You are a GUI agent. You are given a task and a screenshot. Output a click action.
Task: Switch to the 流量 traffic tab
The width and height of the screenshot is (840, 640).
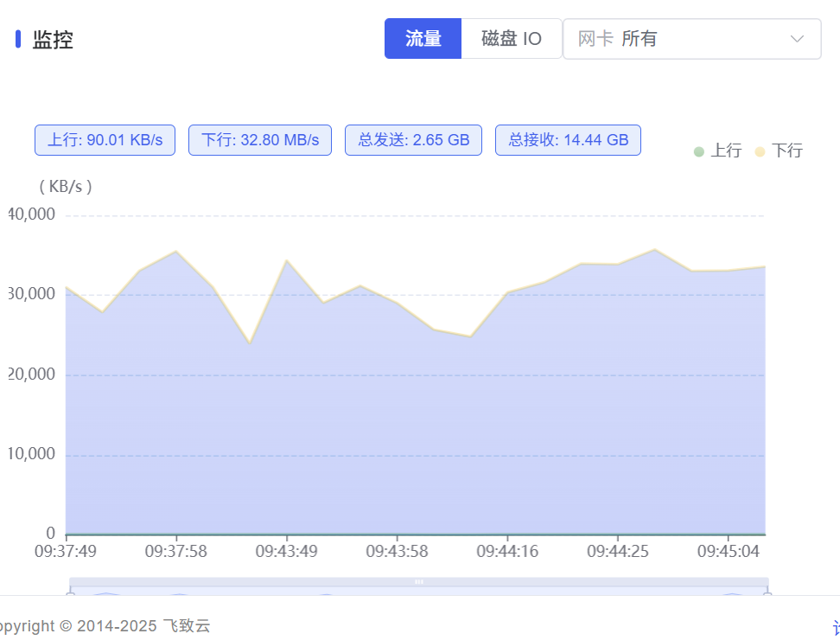point(423,39)
